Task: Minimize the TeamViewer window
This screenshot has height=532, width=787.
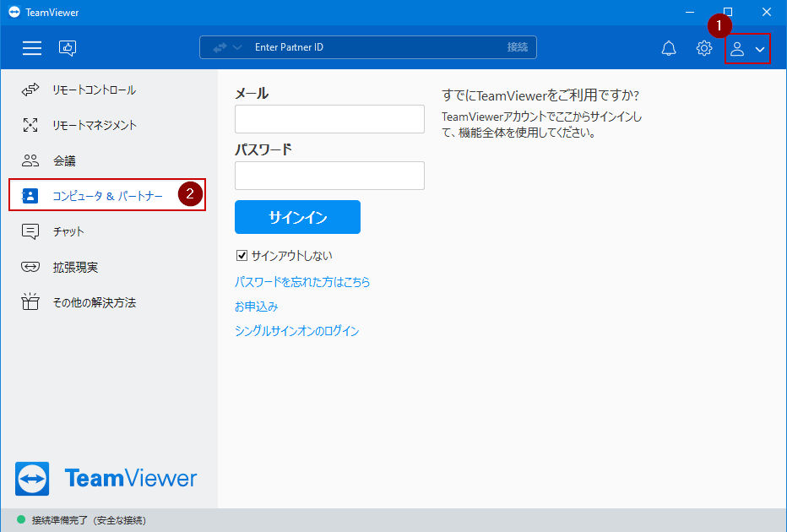Action: point(690,12)
